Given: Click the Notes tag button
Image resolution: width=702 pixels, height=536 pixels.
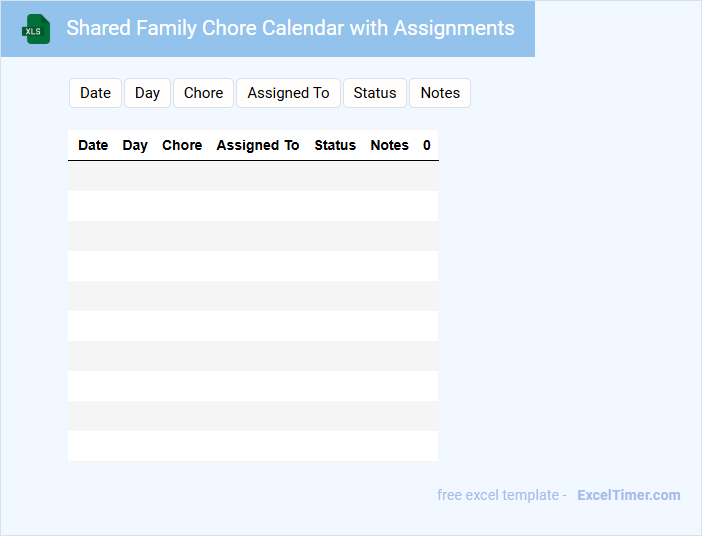Looking at the screenshot, I should coord(440,93).
